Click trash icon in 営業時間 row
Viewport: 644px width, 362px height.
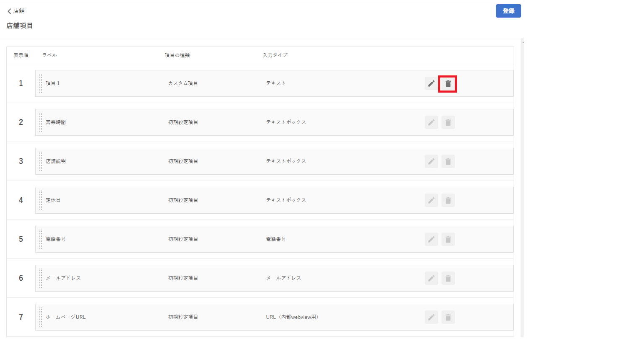pos(448,122)
